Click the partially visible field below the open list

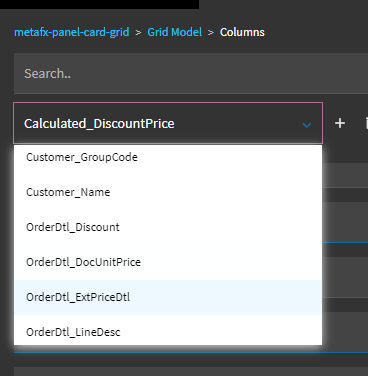191,371
